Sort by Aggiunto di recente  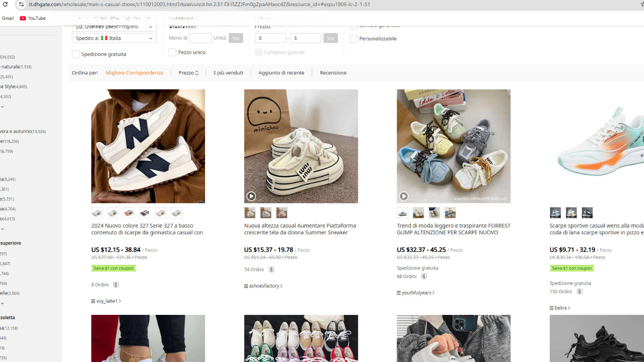[x=281, y=73]
